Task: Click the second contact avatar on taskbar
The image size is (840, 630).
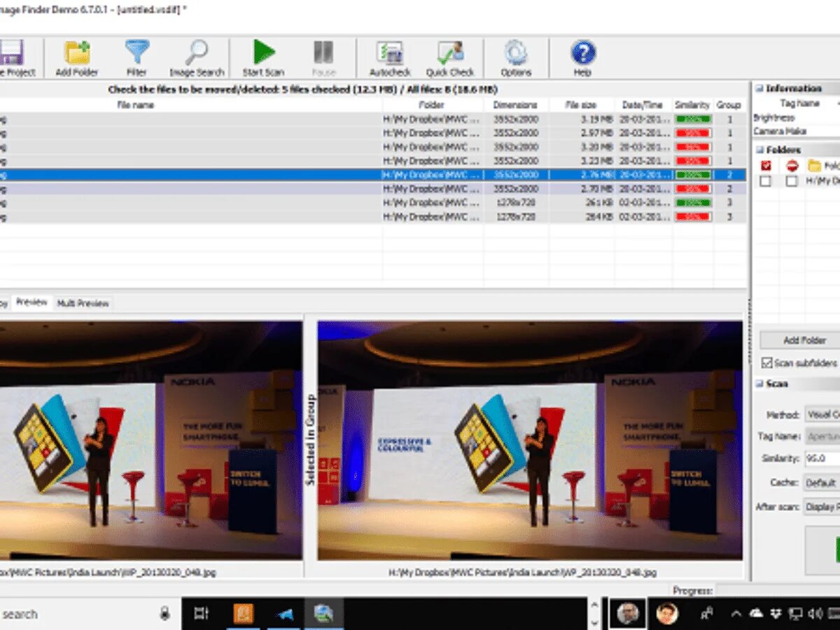Action: pos(667,614)
